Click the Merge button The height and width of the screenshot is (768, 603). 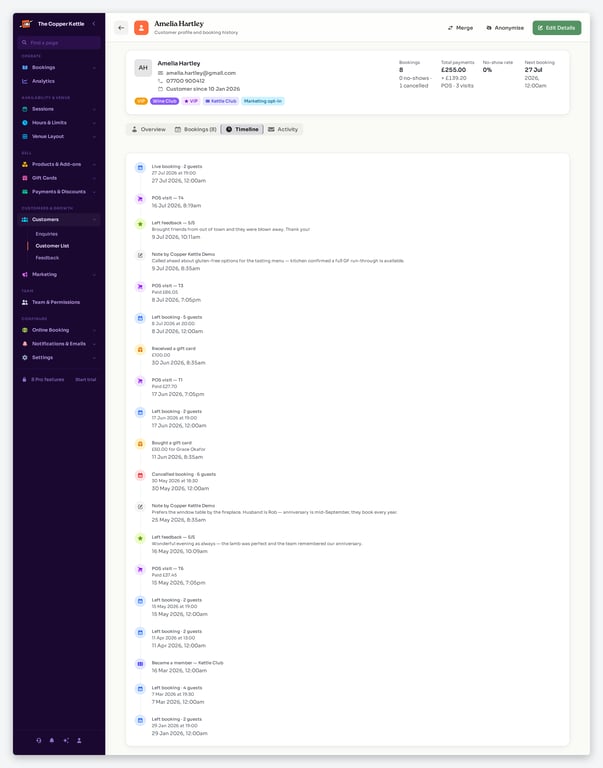coord(460,28)
